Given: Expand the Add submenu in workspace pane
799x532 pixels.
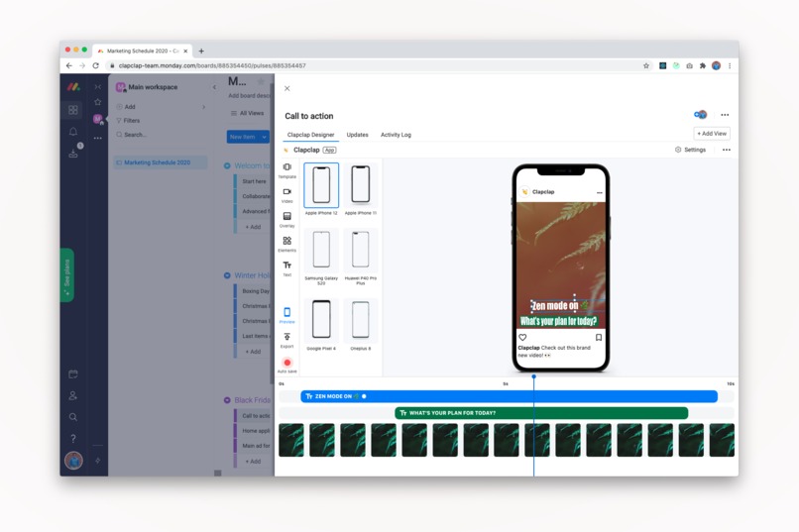Looking at the screenshot, I should tap(204, 107).
